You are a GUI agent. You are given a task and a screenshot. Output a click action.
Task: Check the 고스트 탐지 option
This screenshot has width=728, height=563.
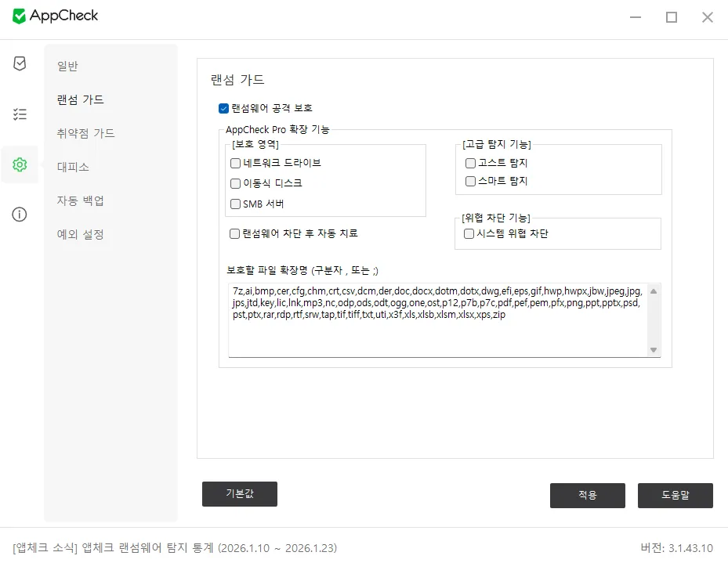pos(470,163)
